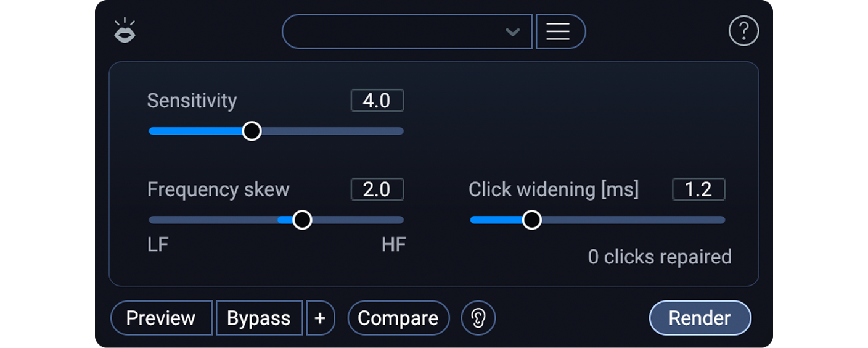Click the ear listen-to-clicks-only icon
Image resolution: width=868 pixels, height=348 pixels.
[x=478, y=318]
